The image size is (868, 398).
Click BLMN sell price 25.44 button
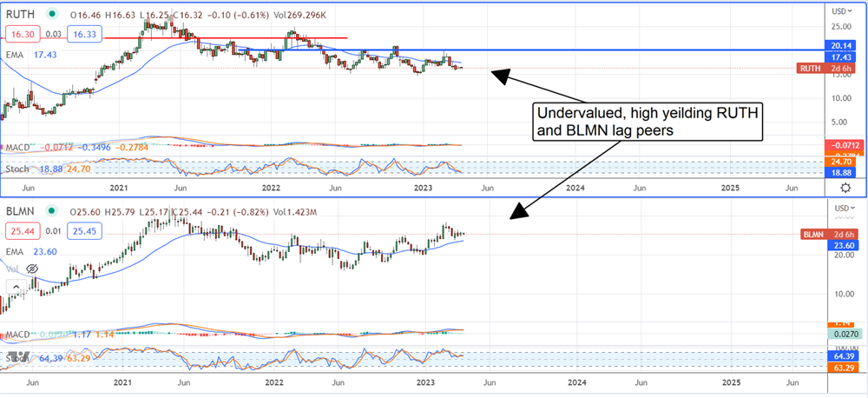(22, 231)
